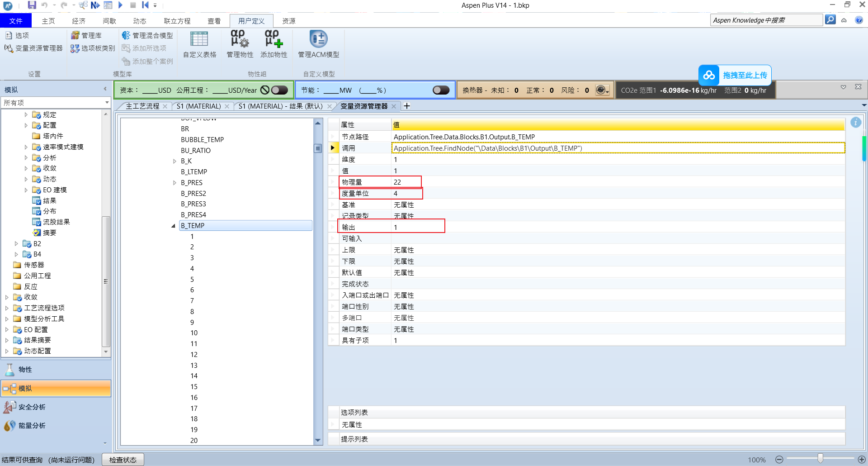Image resolution: width=868 pixels, height=466 pixels.
Task: Click the blue info icon beside the property table
Action: [x=855, y=123]
